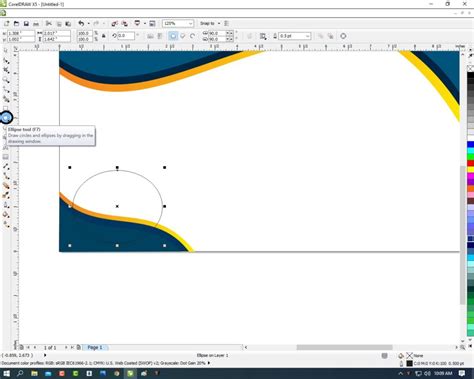
Task: Click the taskbar search icon
Action: click(20, 374)
